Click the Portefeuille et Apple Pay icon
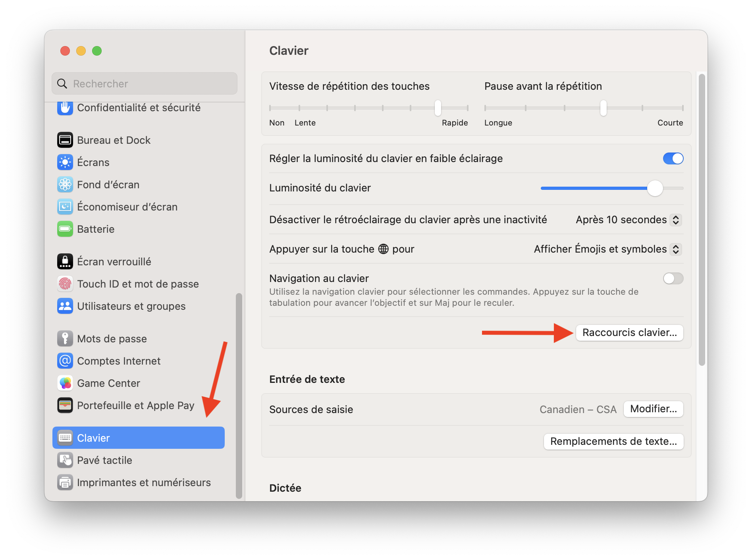 tap(65, 406)
